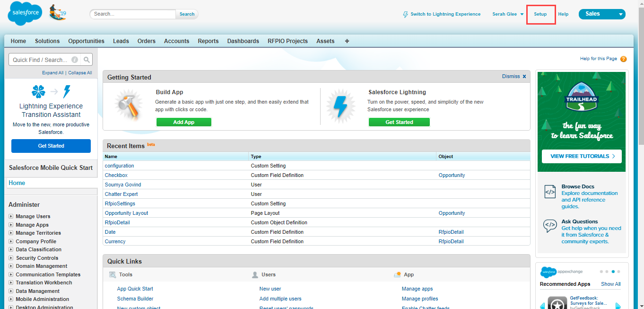Click Salesforce Mobile Quick Start
The image size is (644, 309).
(51, 168)
